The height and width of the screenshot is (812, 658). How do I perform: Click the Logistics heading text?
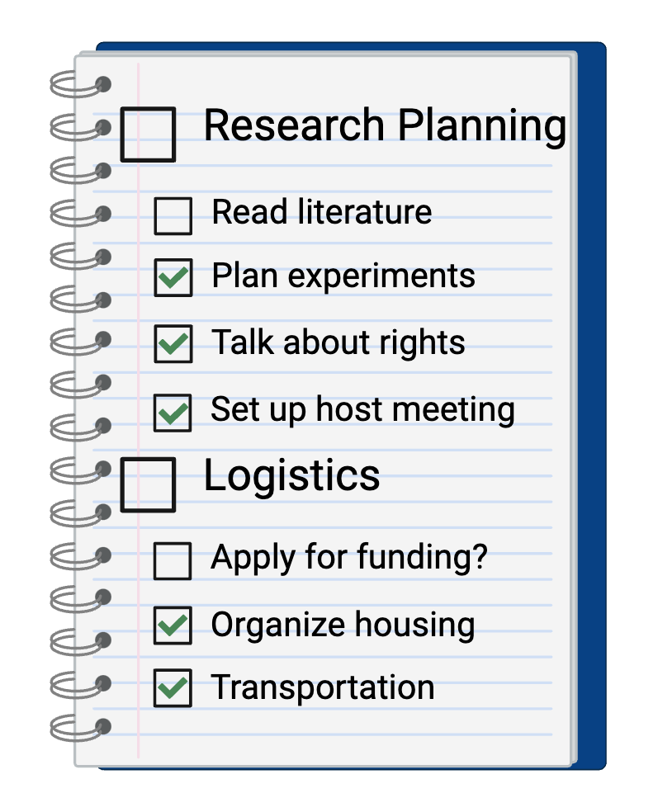[291, 476]
